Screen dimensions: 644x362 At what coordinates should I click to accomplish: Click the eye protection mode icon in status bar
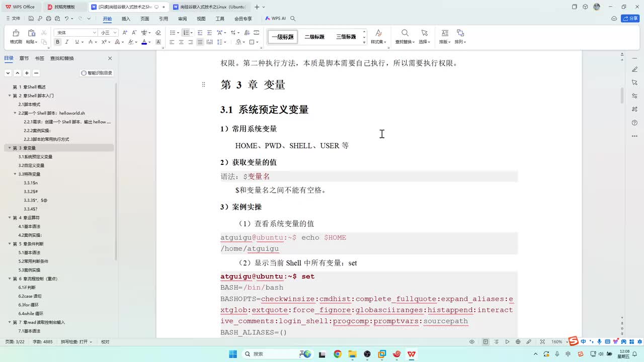pyautogui.click(x=472, y=342)
